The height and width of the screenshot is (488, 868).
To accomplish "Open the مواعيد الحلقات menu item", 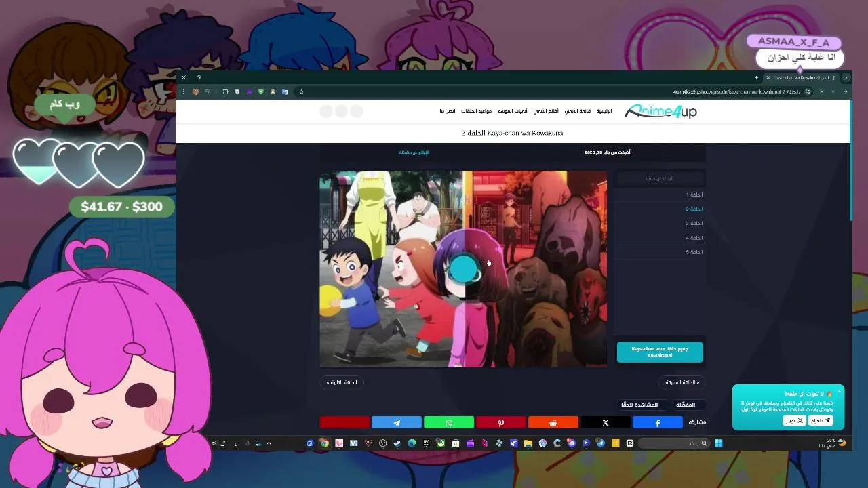I will point(477,111).
